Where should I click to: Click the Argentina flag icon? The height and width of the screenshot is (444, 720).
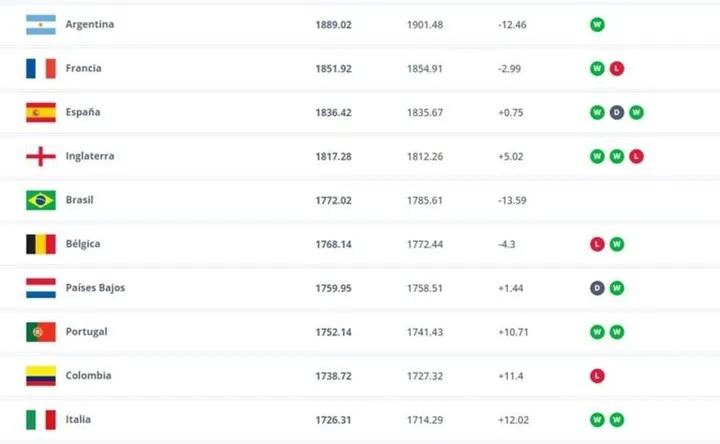40,24
